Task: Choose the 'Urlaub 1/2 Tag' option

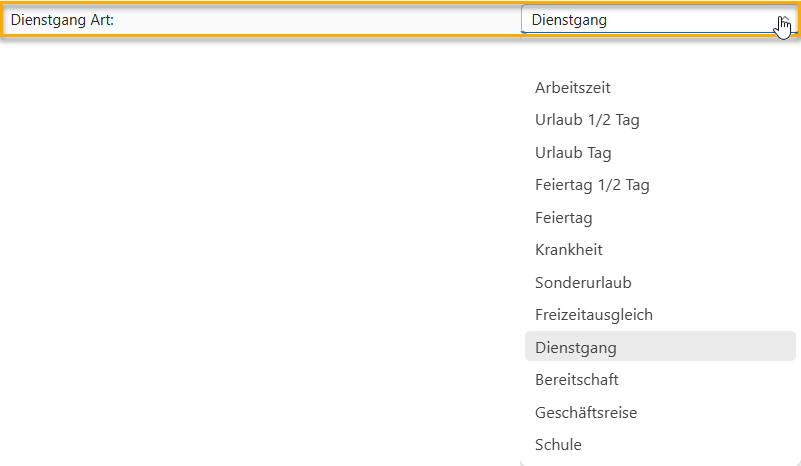Action: [587, 120]
